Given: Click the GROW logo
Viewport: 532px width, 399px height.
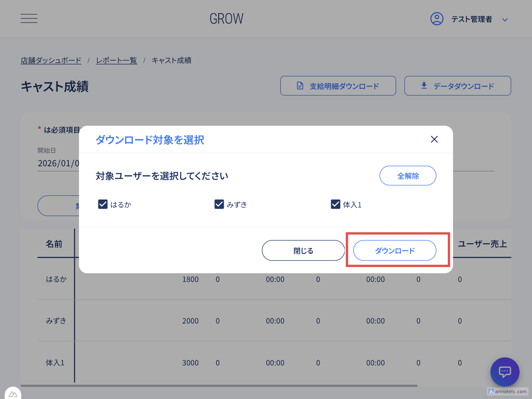Looking at the screenshot, I should [x=227, y=18].
